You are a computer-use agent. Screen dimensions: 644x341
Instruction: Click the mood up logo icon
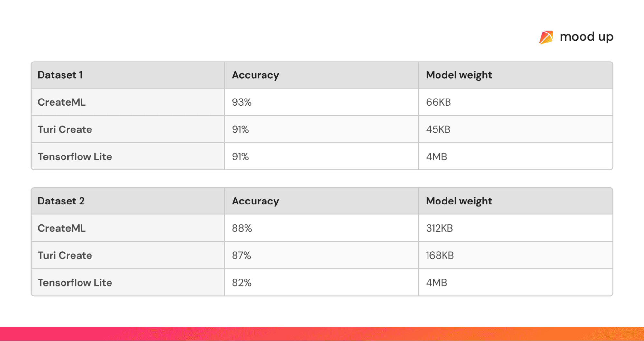[x=546, y=37]
